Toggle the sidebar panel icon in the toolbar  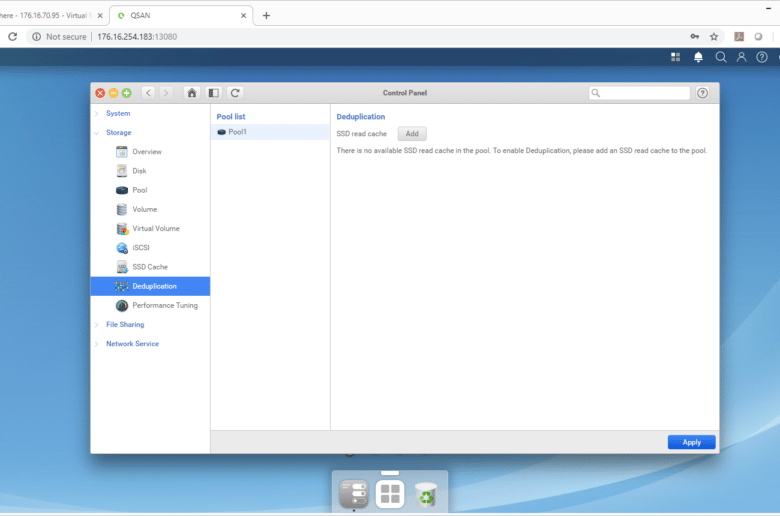213,93
